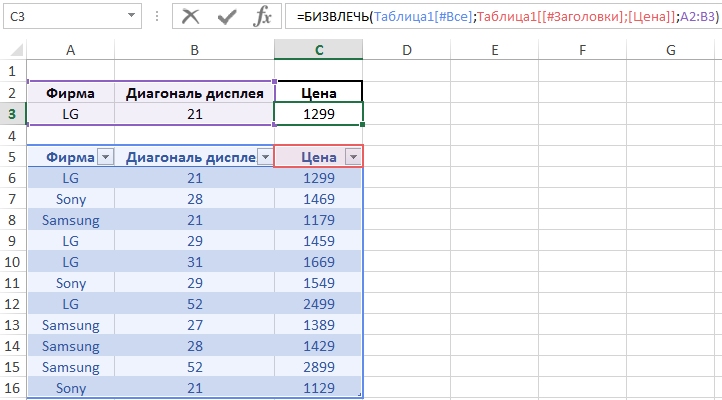This screenshot has width=722, height=400.
Task: Select column G header
Action: pos(670,50)
